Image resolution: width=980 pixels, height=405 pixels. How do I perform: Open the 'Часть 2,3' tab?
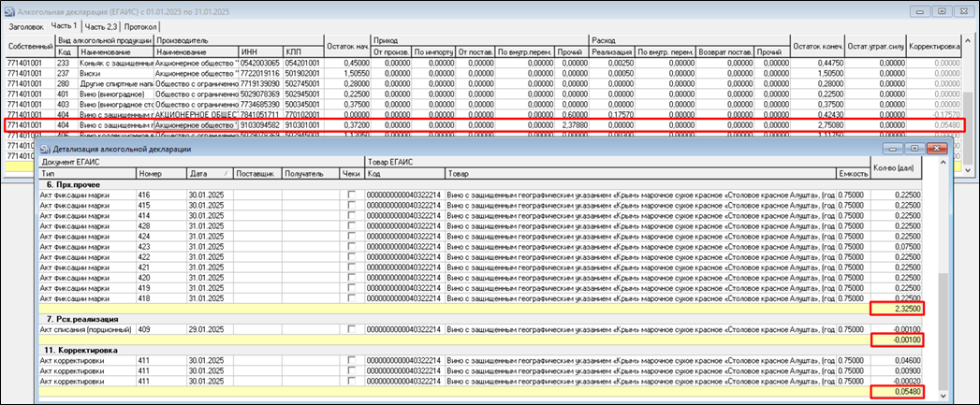click(x=101, y=27)
